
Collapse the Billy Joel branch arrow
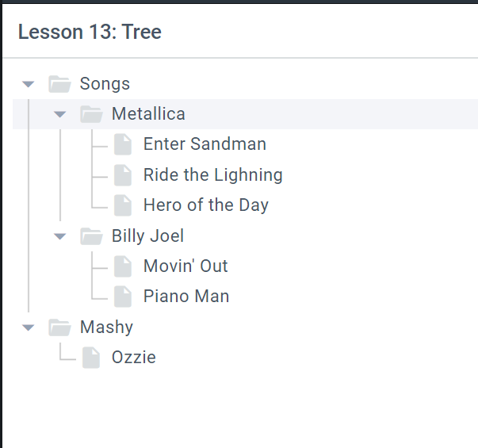60,236
